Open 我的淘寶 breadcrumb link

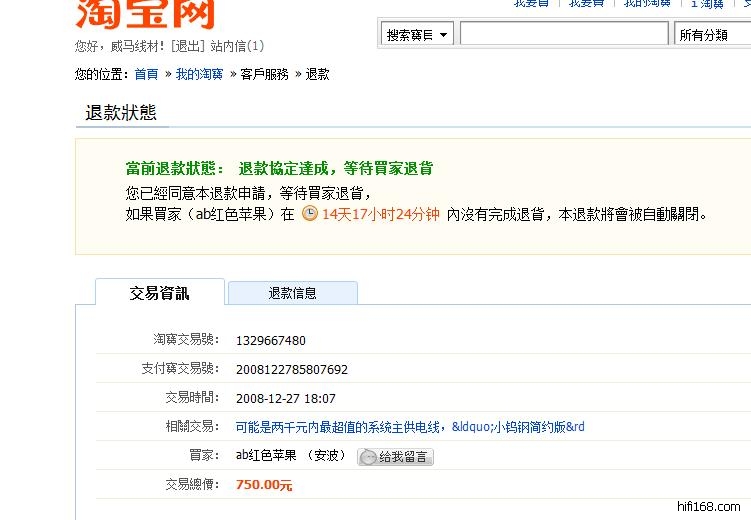pyautogui.click(x=199, y=74)
